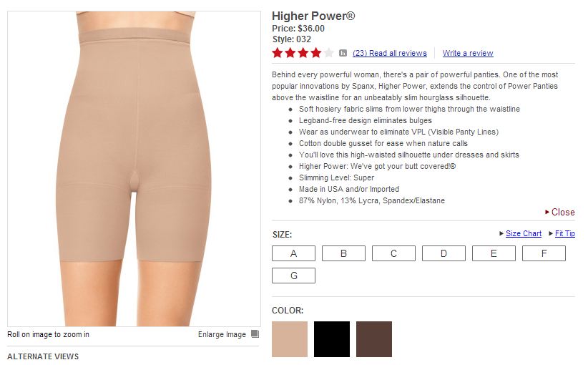Collapse the description with Close
The height and width of the screenshot is (365, 588).
(560, 213)
